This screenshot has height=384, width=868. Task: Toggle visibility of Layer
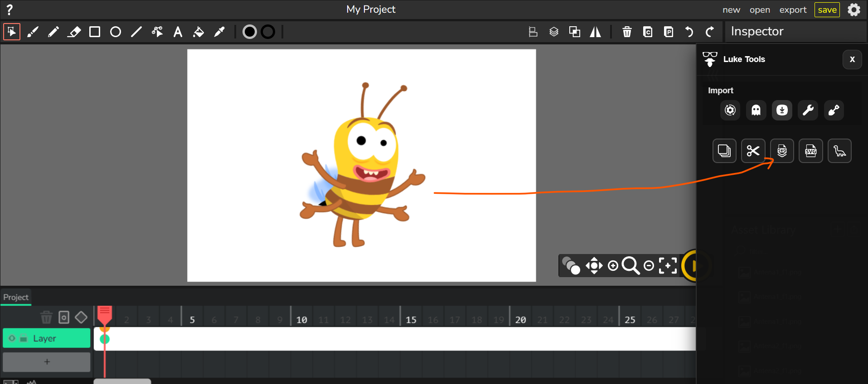[12, 338]
